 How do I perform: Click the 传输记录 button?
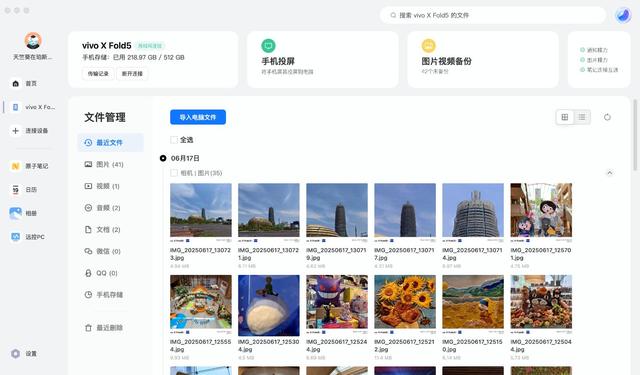point(98,74)
